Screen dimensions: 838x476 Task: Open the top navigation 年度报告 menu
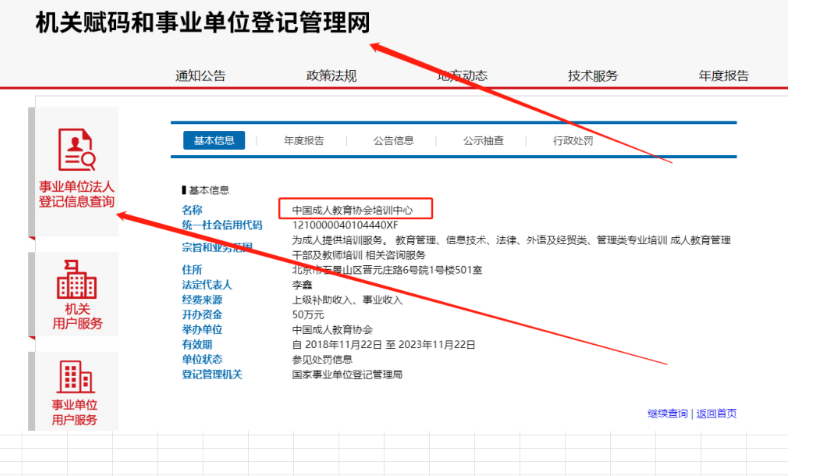click(x=724, y=76)
